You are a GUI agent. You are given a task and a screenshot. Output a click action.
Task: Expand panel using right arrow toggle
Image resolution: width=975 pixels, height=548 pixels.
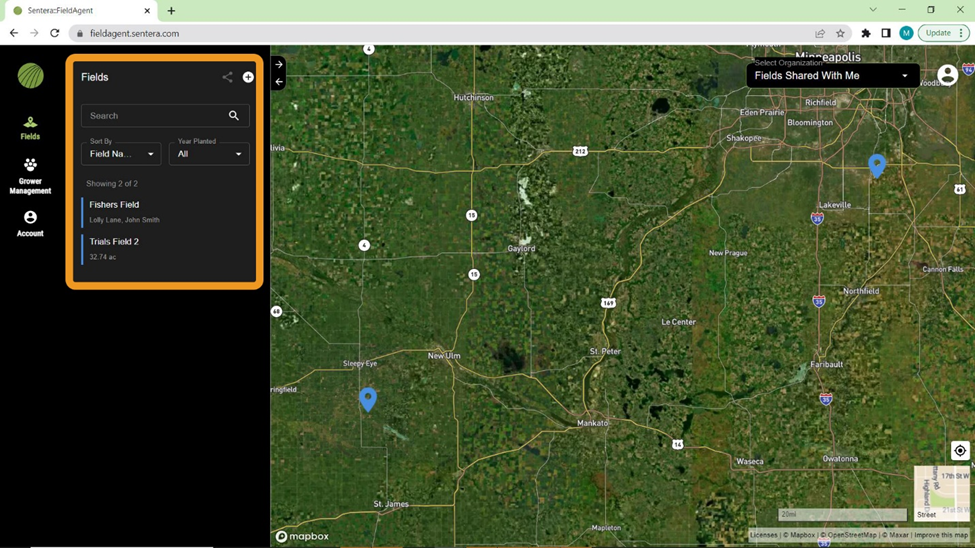(x=279, y=64)
